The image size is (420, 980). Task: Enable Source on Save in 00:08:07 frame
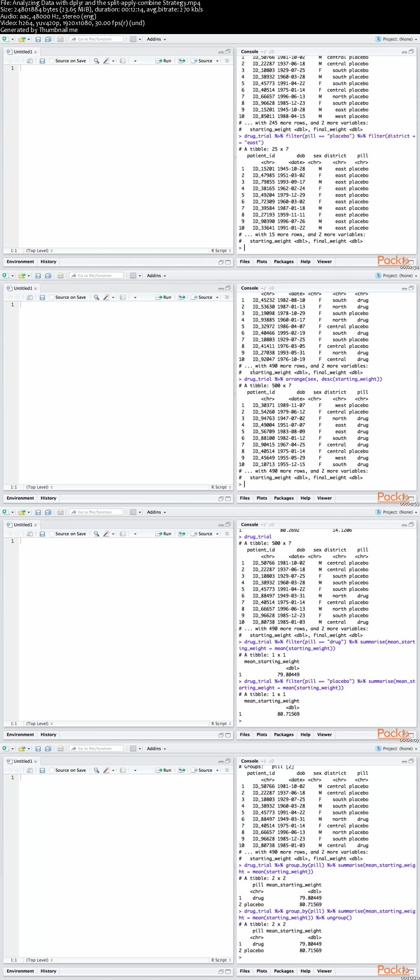tap(52, 534)
